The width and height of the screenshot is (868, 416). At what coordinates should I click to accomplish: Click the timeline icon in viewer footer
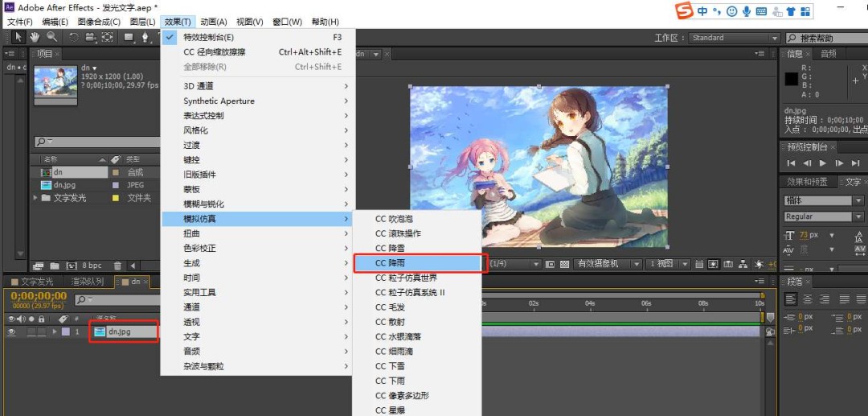click(728, 264)
